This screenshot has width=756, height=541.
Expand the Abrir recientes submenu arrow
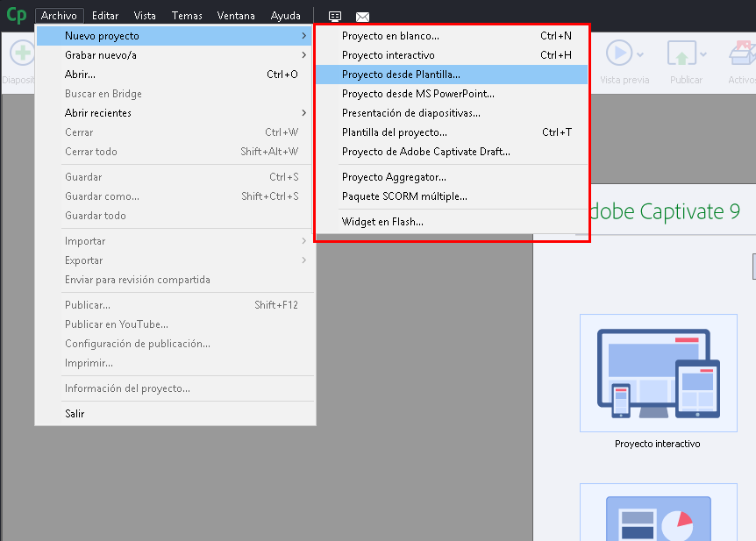(x=303, y=113)
